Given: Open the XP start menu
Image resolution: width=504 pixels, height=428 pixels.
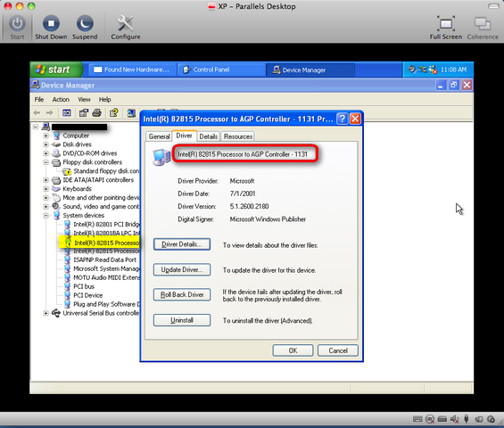Looking at the screenshot, I should click(x=56, y=70).
